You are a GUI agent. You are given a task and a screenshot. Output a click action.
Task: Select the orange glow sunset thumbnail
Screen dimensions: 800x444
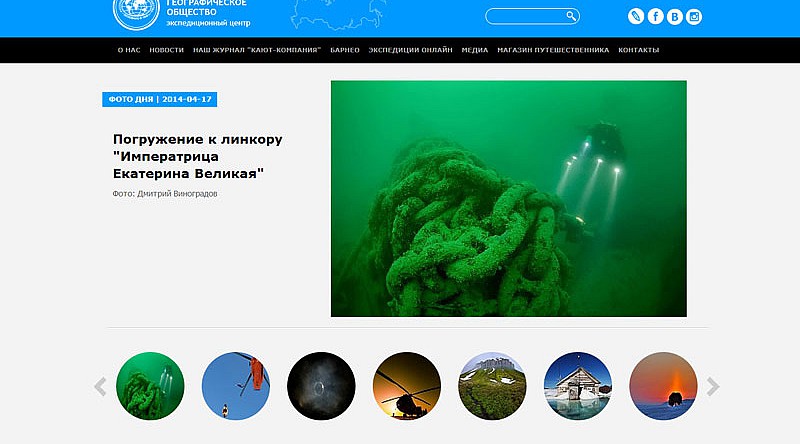pyautogui.click(x=663, y=386)
